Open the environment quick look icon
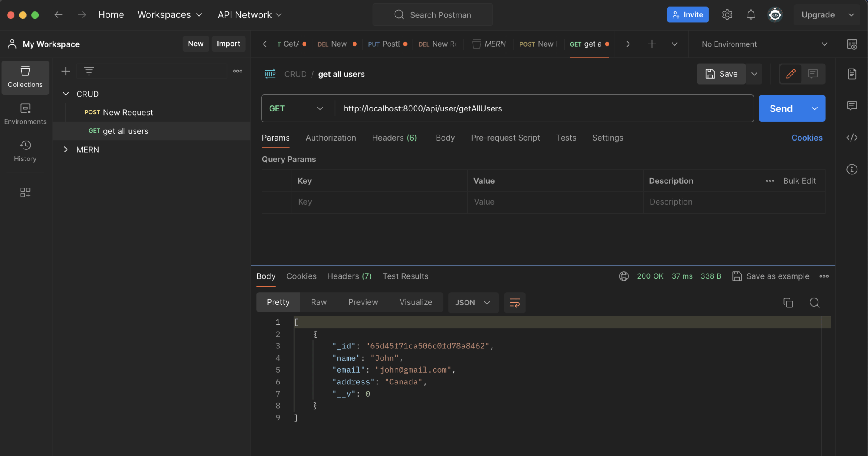This screenshot has height=456, width=868. pyautogui.click(x=852, y=44)
